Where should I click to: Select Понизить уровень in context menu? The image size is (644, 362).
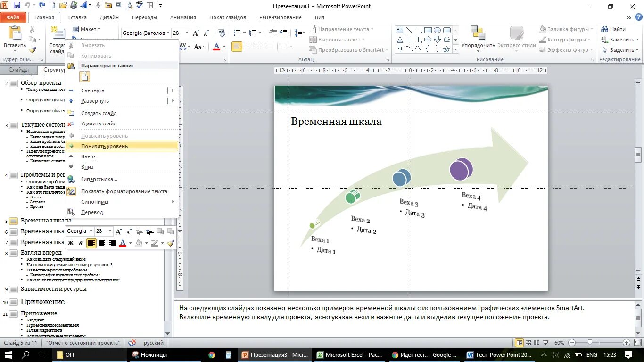(x=122, y=146)
